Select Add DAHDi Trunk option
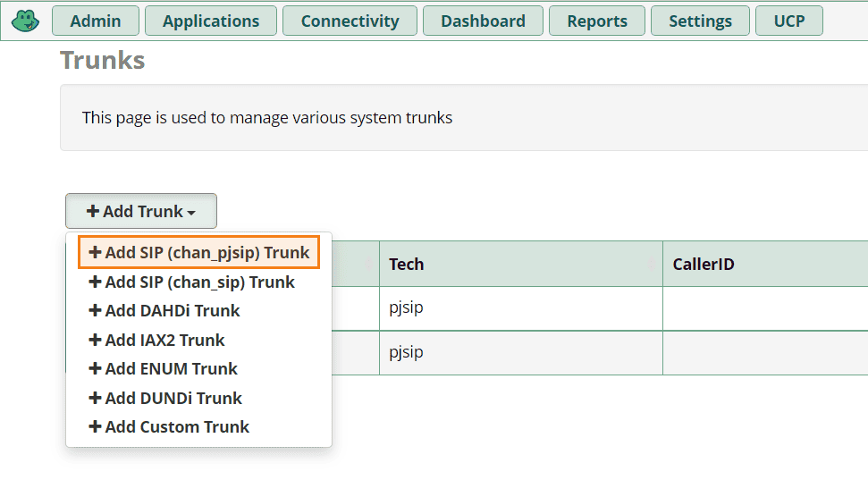868x480 pixels. [x=164, y=310]
